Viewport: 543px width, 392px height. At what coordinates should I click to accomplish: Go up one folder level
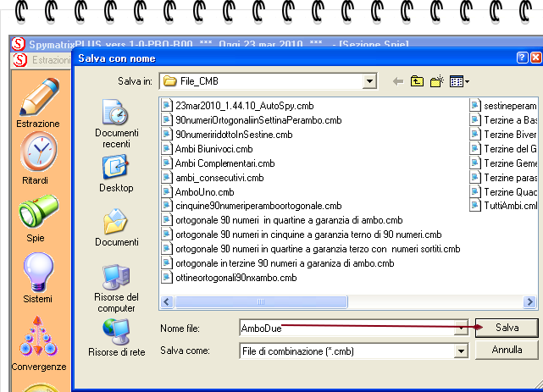(x=417, y=81)
